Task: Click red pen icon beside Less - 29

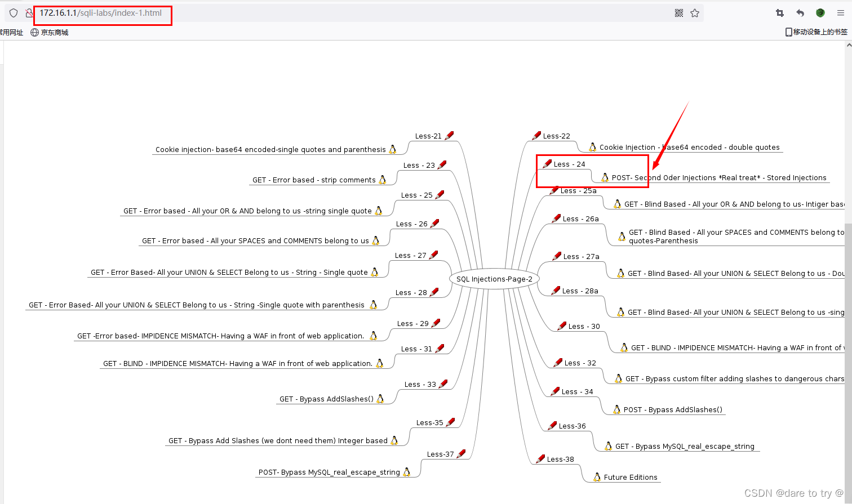Action: pos(436,323)
